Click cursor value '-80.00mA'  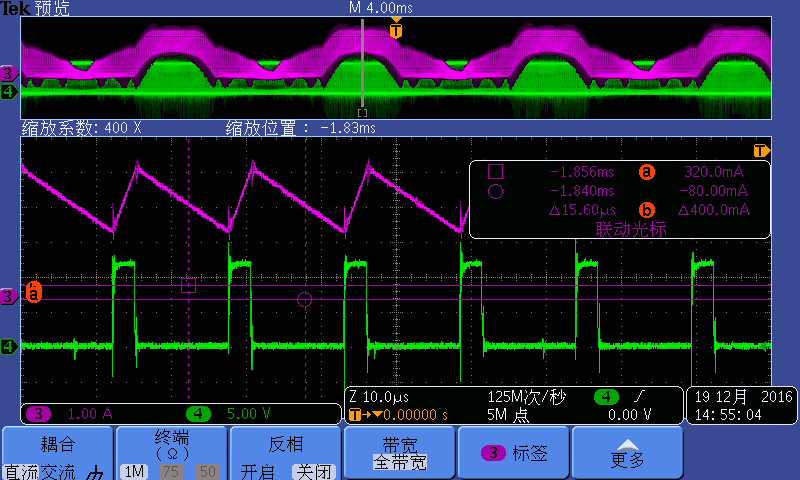[713, 191]
